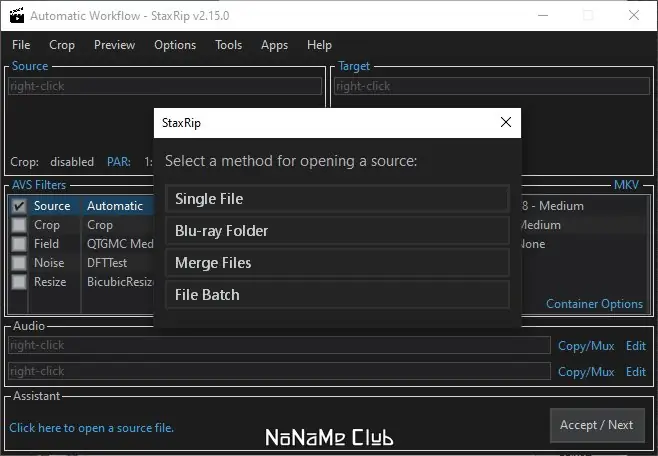Click the first Audio track input field
The width and height of the screenshot is (658, 456).
279,345
